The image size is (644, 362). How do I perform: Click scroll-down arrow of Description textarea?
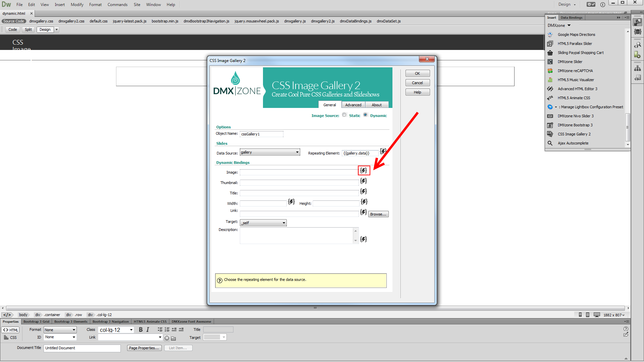point(356,241)
